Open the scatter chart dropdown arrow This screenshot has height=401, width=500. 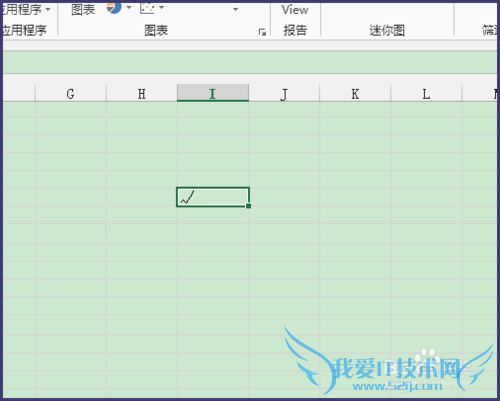pyautogui.click(x=161, y=7)
